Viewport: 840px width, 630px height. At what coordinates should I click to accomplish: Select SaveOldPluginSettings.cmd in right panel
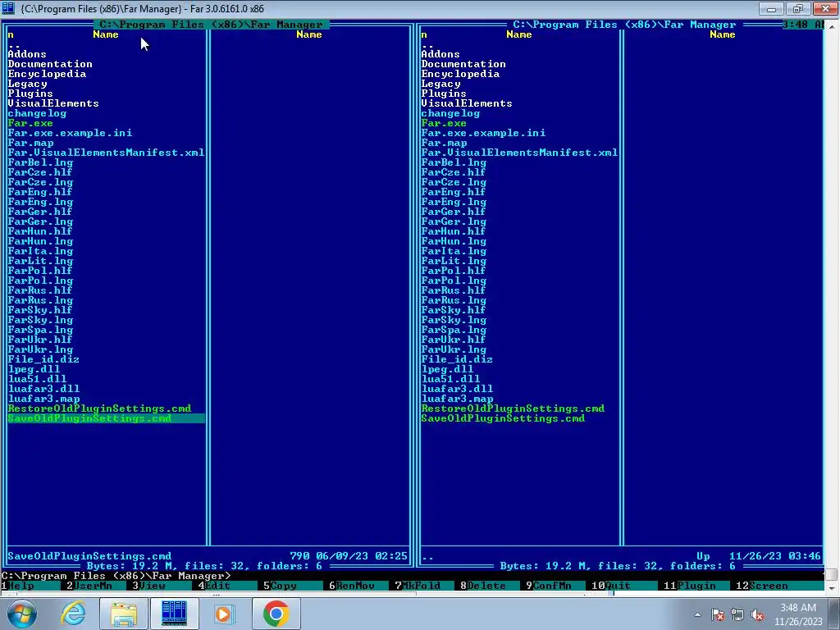[503, 418]
